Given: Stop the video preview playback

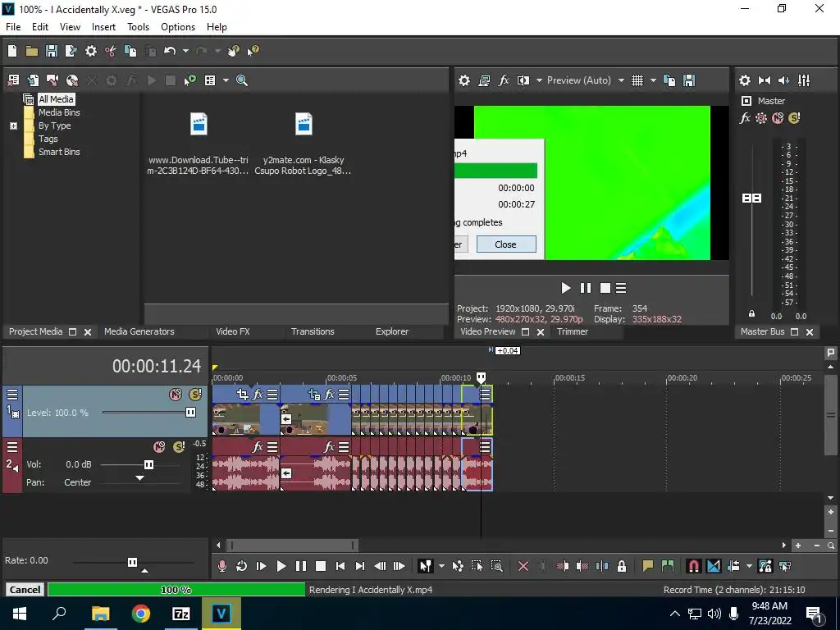Looking at the screenshot, I should coord(605,288).
